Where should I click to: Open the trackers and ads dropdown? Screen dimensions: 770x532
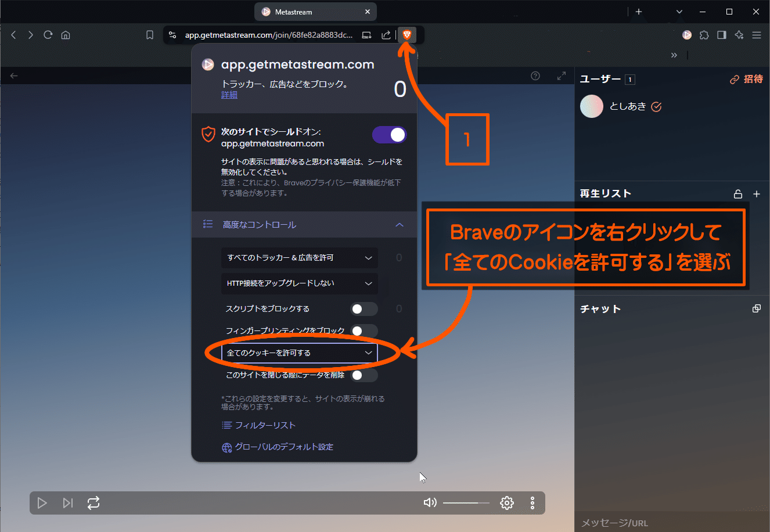point(300,258)
